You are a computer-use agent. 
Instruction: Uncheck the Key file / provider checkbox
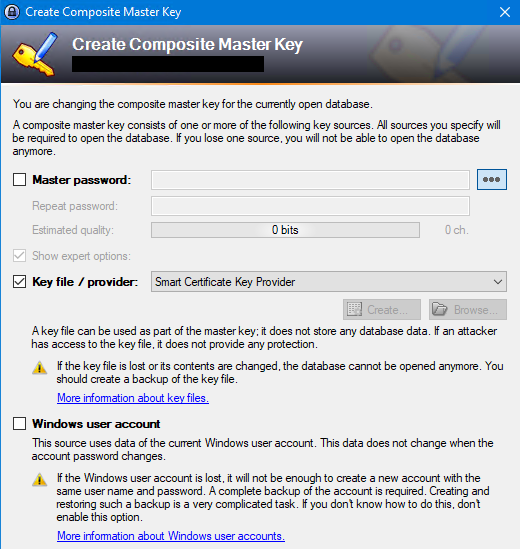click(x=20, y=282)
